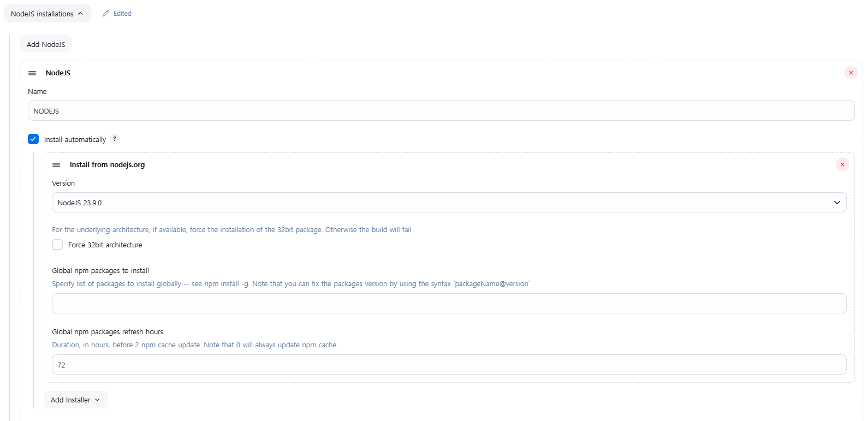Image resolution: width=868 pixels, height=421 pixels.
Task: Click the NodeJS block title
Action: pyautogui.click(x=58, y=73)
